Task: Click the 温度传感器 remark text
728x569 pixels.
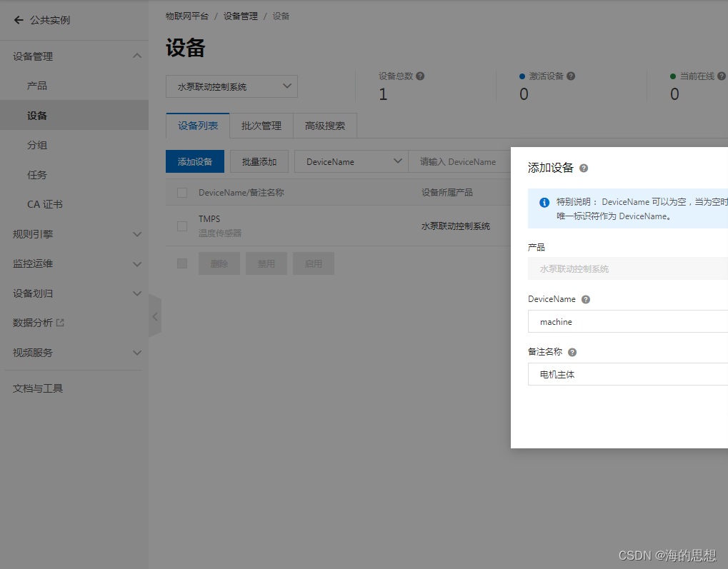Action: [220, 233]
